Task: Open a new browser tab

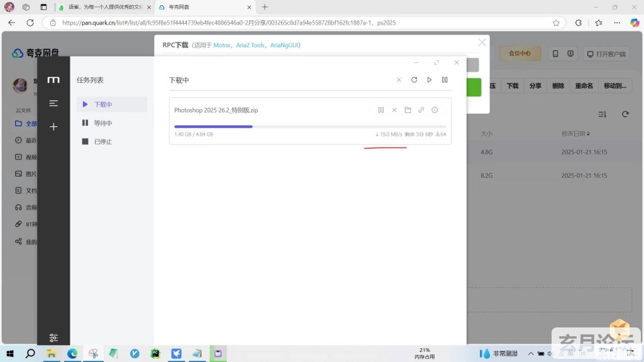Action: coord(265,7)
